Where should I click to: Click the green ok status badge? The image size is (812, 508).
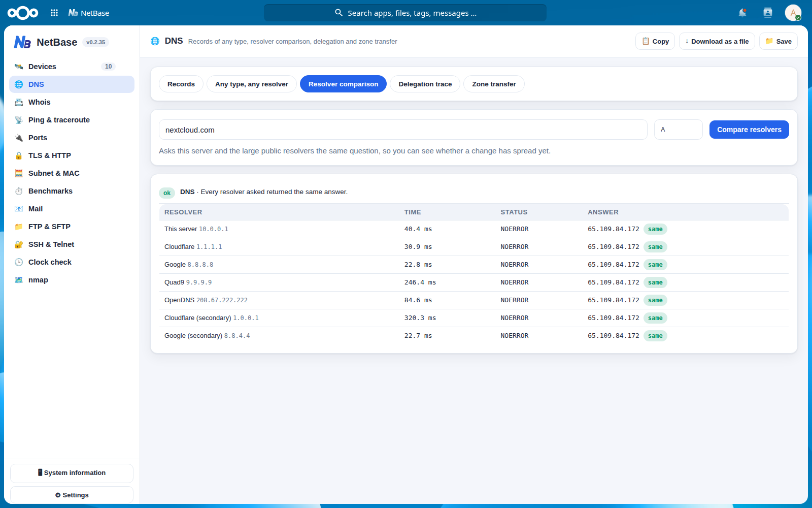pyautogui.click(x=167, y=193)
